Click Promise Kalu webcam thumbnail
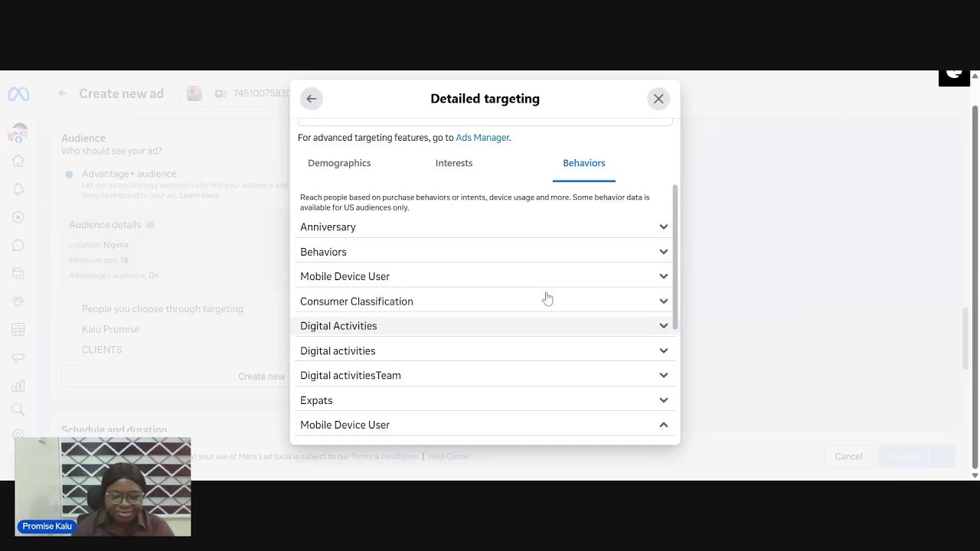This screenshot has width=980, height=551. (103, 487)
